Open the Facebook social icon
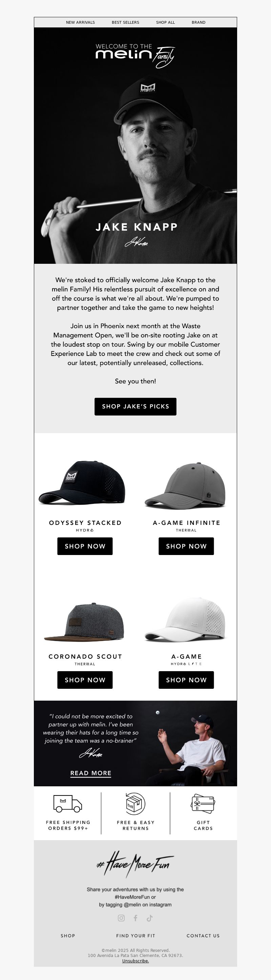This screenshot has height=980, width=271. click(135, 918)
